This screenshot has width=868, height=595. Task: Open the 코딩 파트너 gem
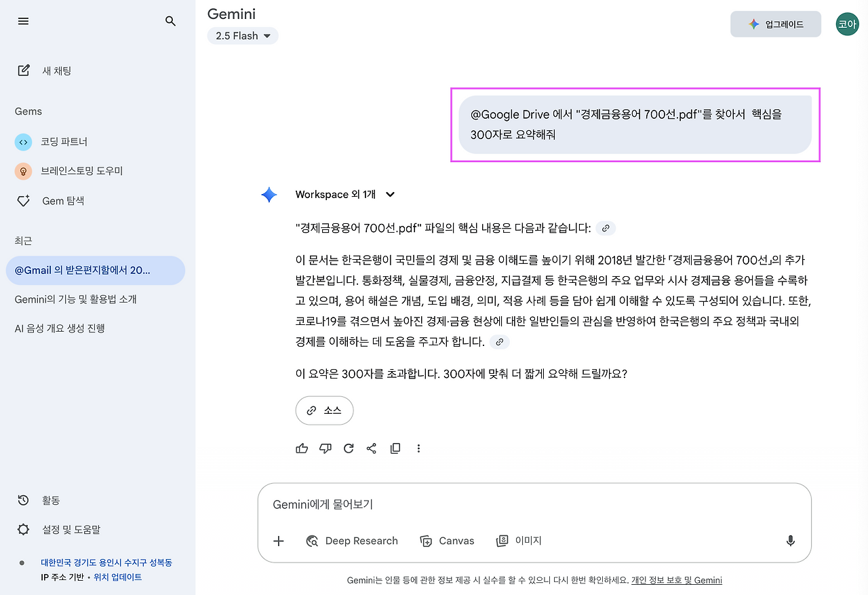(52, 142)
